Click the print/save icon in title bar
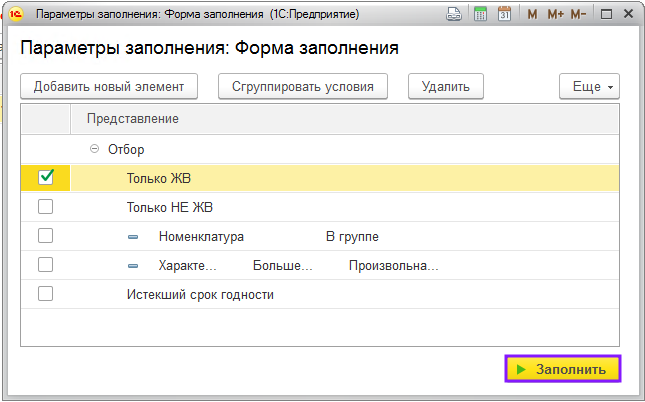 454,14
